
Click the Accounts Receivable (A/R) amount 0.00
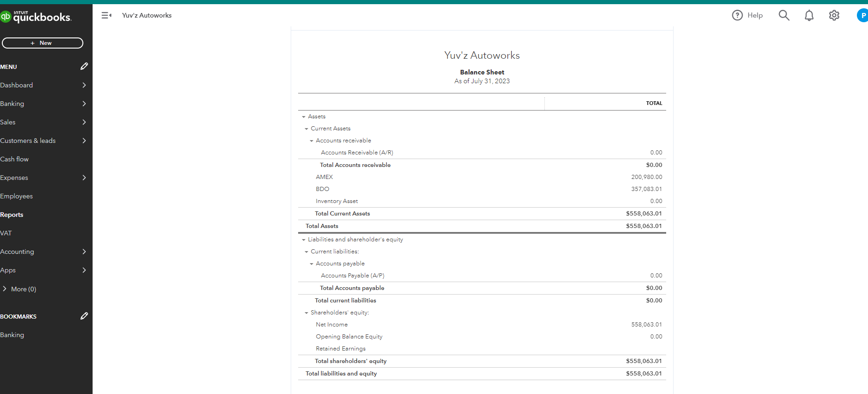tap(656, 153)
